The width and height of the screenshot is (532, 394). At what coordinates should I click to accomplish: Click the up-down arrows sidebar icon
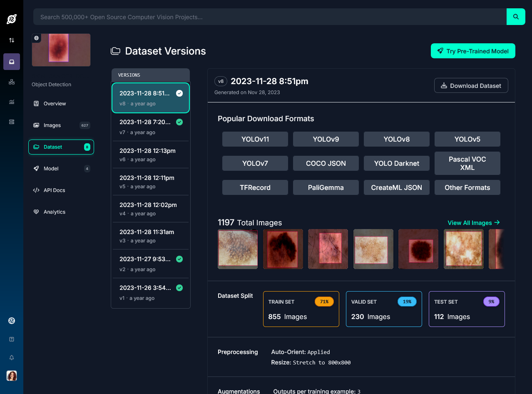tap(12, 40)
